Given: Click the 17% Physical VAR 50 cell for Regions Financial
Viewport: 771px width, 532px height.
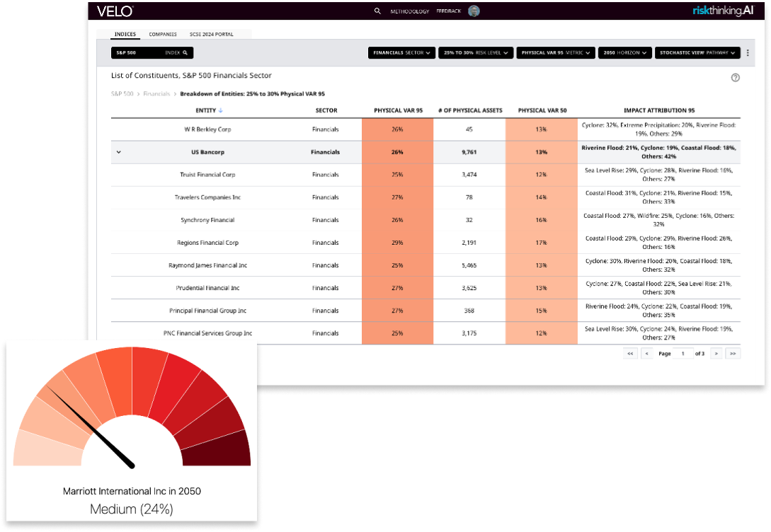Looking at the screenshot, I should (x=542, y=243).
